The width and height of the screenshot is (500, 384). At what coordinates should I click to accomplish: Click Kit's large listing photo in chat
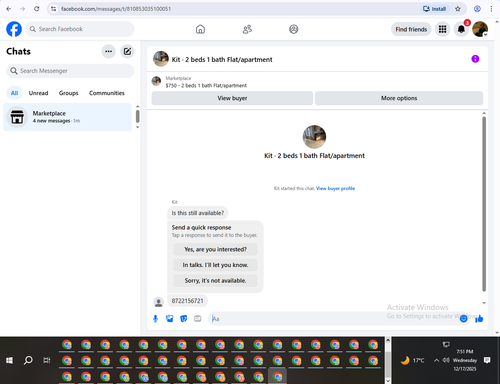[x=314, y=137]
